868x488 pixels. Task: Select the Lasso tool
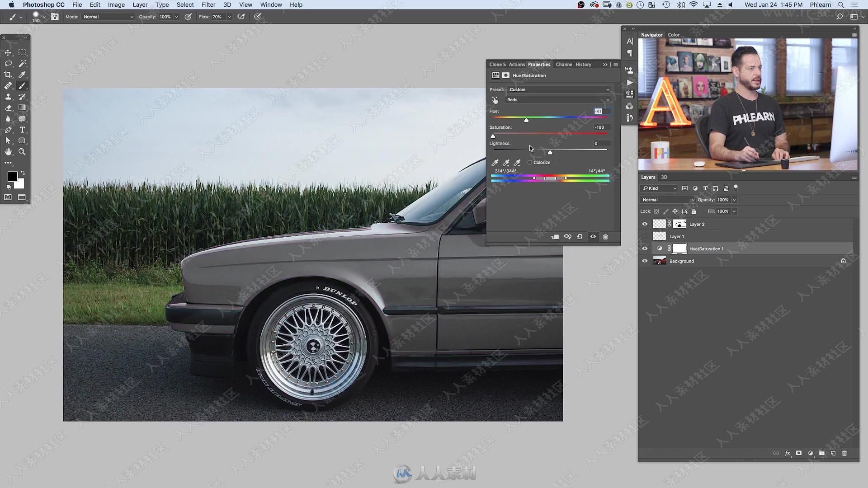(x=8, y=64)
